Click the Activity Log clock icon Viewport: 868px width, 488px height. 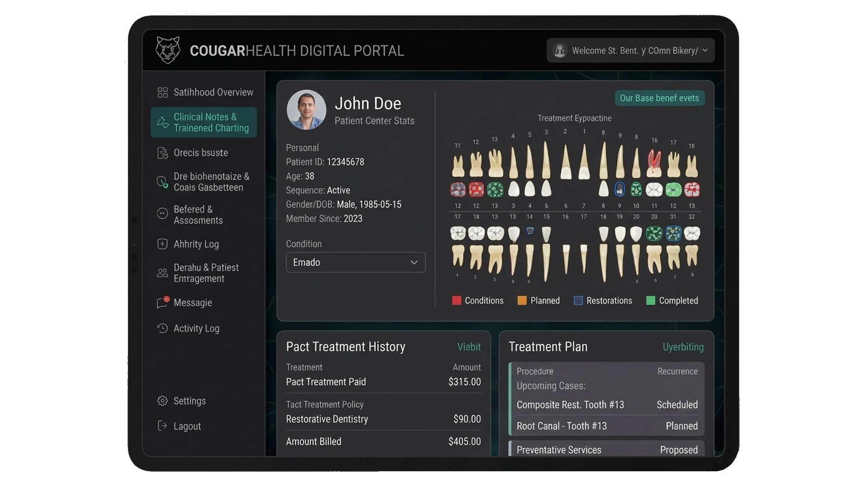[162, 328]
